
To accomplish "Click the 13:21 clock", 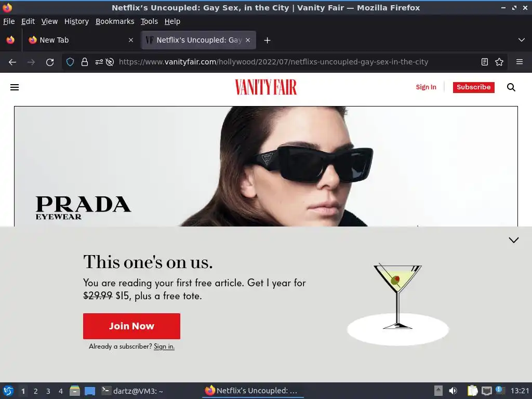I will (x=520, y=391).
